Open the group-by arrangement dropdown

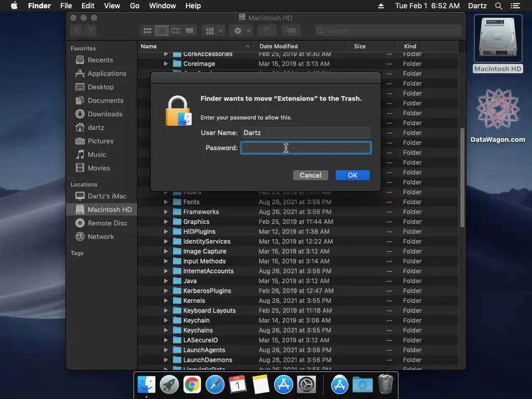pos(214,31)
